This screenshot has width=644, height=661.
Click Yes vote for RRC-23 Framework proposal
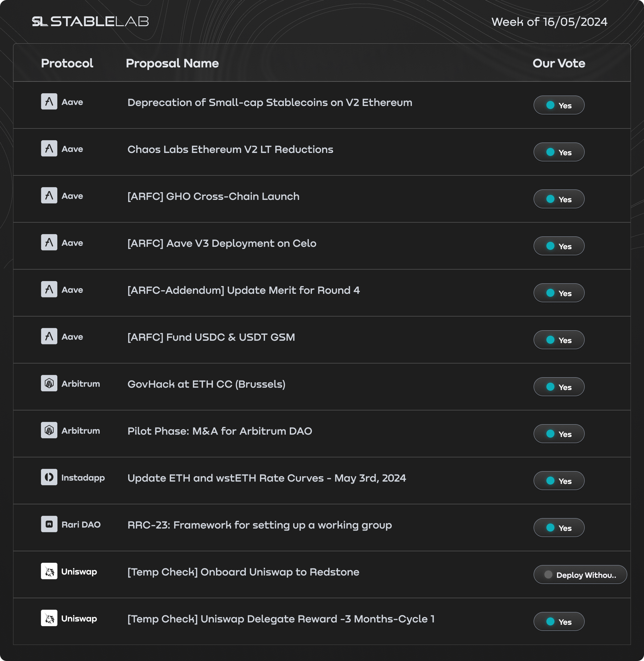coord(559,528)
